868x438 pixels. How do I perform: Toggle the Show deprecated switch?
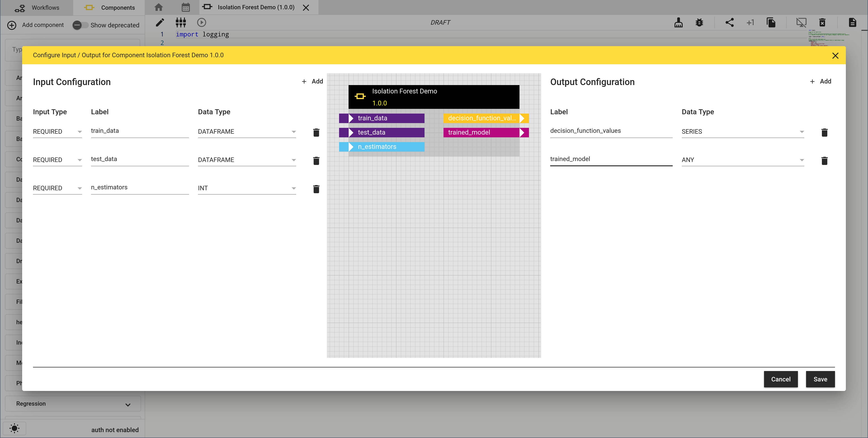click(80, 25)
